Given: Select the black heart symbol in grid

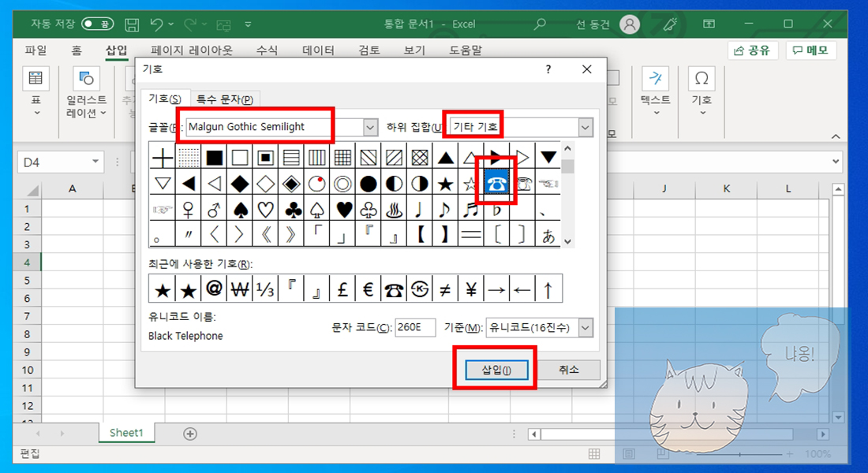Looking at the screenshot, I should point(342,210).
